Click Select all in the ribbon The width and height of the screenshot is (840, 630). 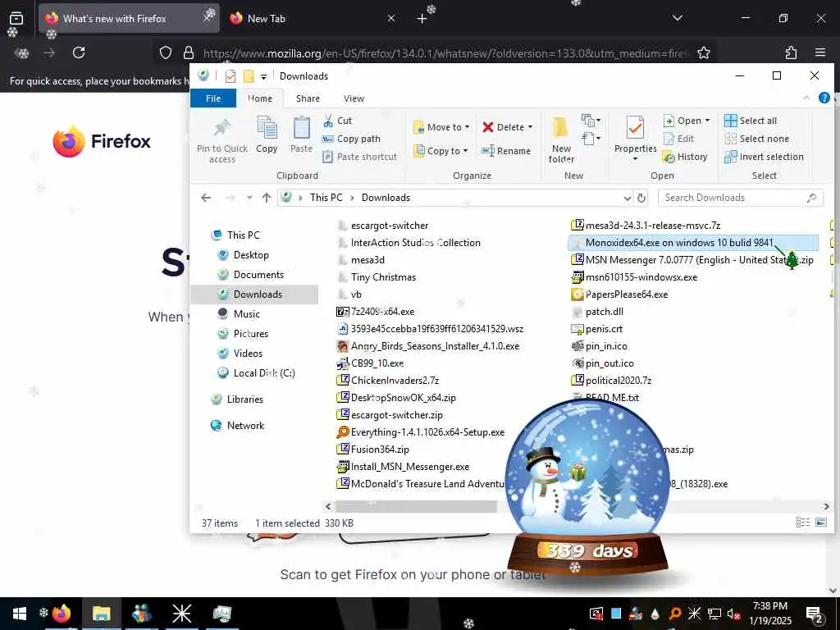751,121
